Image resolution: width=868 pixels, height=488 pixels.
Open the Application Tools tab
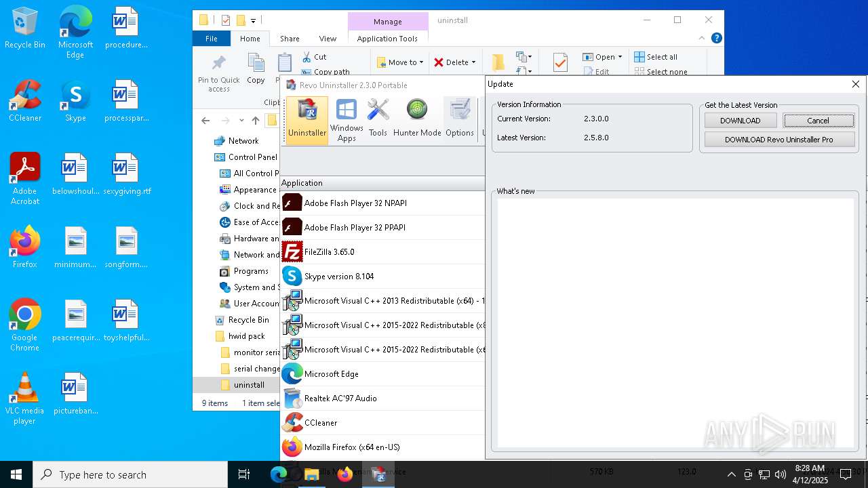387,39
